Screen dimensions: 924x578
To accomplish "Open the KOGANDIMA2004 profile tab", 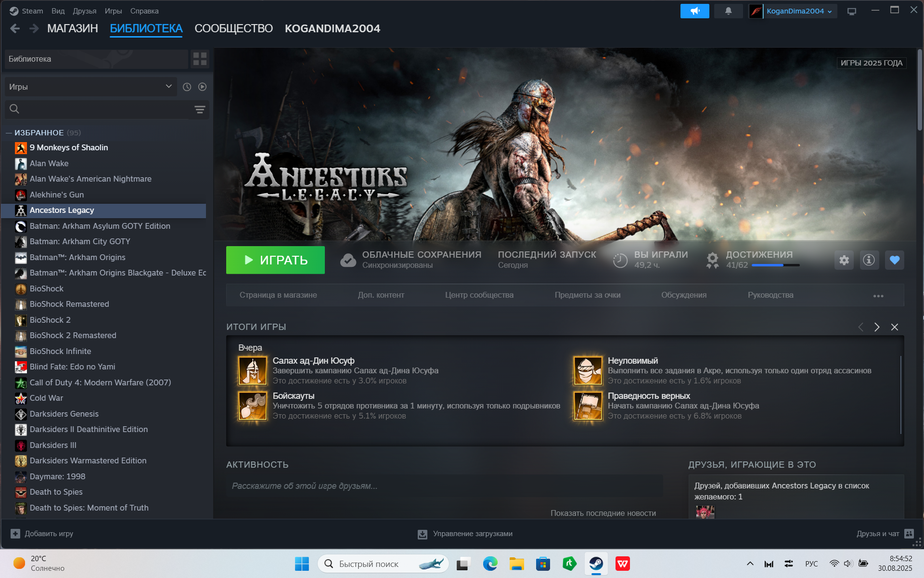I will click(333, 28).
